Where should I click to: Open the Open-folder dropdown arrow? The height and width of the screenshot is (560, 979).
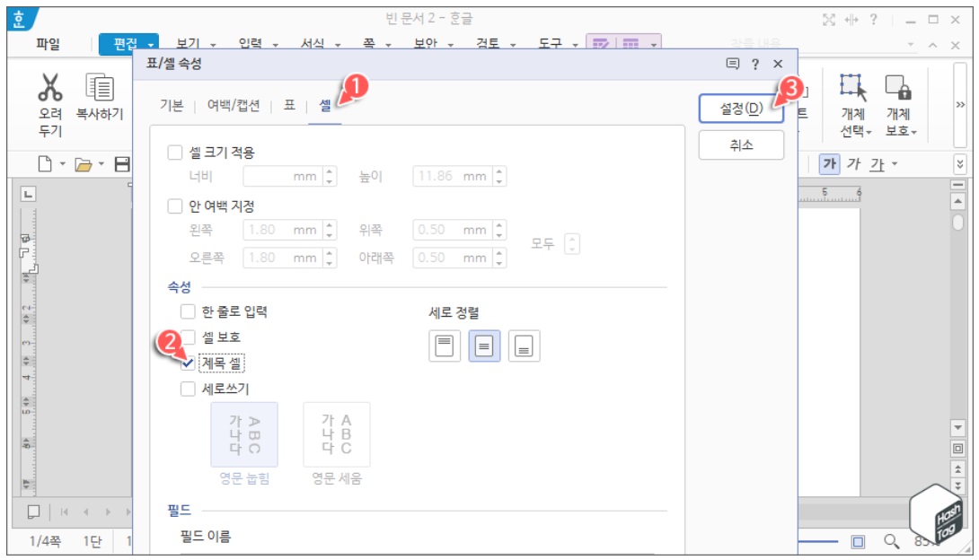point(101,164)
